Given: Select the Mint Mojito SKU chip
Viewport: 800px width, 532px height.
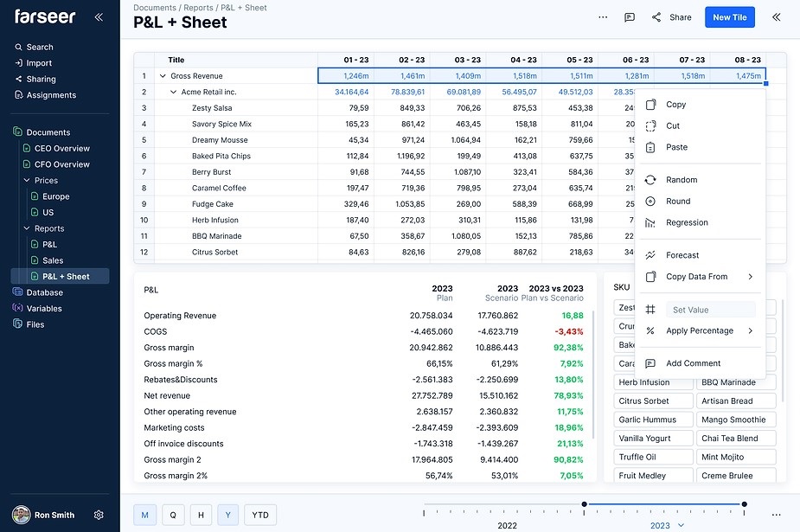Looking at the screenshot, I should point(736,457).
